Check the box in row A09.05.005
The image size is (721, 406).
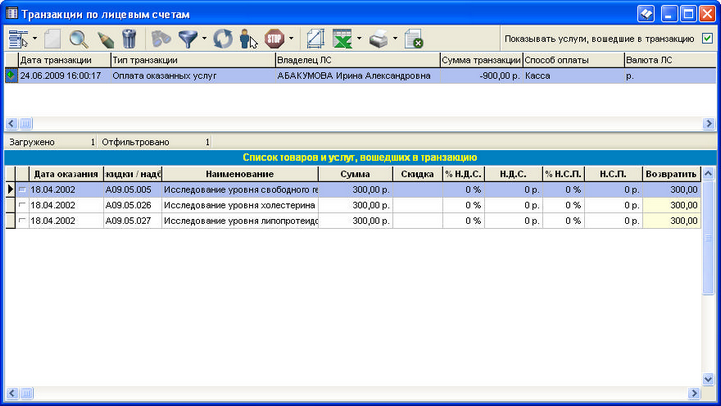(x=22, y=189)
